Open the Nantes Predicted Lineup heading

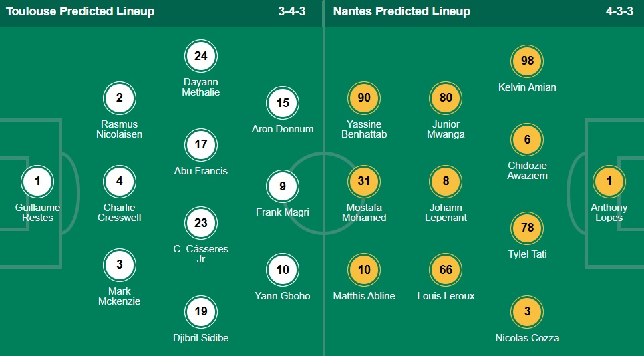tap(401, 11)
